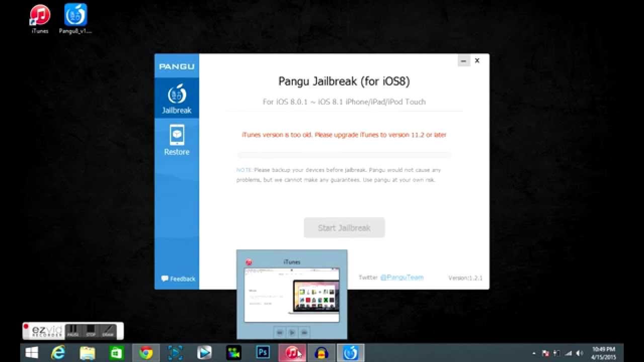Pause the ezvid recording
The image size is (644, 362).
point(73,331)
